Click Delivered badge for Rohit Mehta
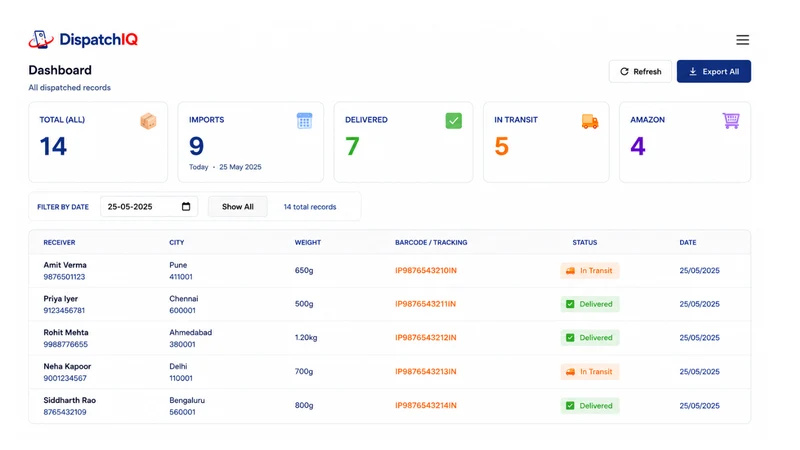 click(590, 338)
